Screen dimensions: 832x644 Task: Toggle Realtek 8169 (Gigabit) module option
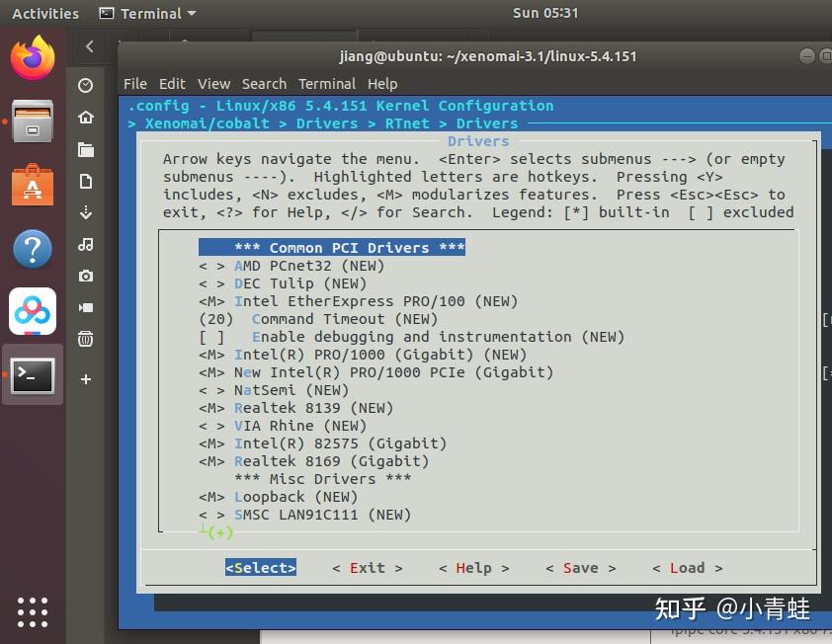pyautogui.click(x=313, y=461)
